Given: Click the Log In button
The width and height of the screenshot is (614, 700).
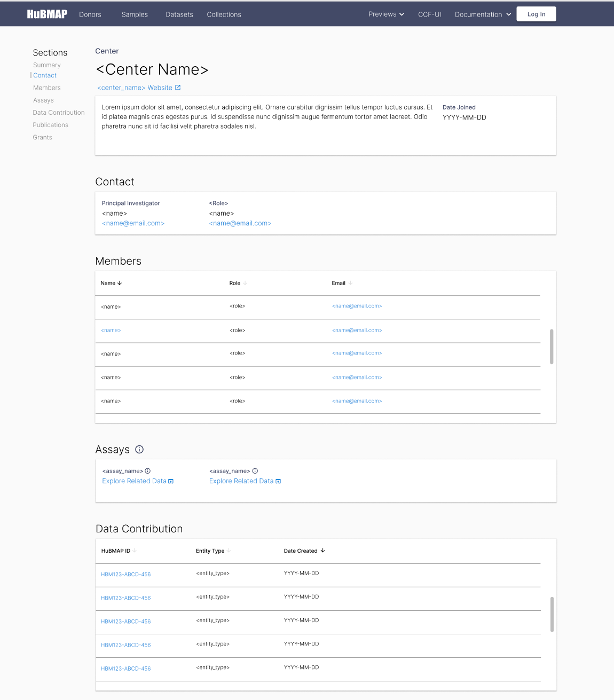Looking at the screenshot, I should 536,14.
